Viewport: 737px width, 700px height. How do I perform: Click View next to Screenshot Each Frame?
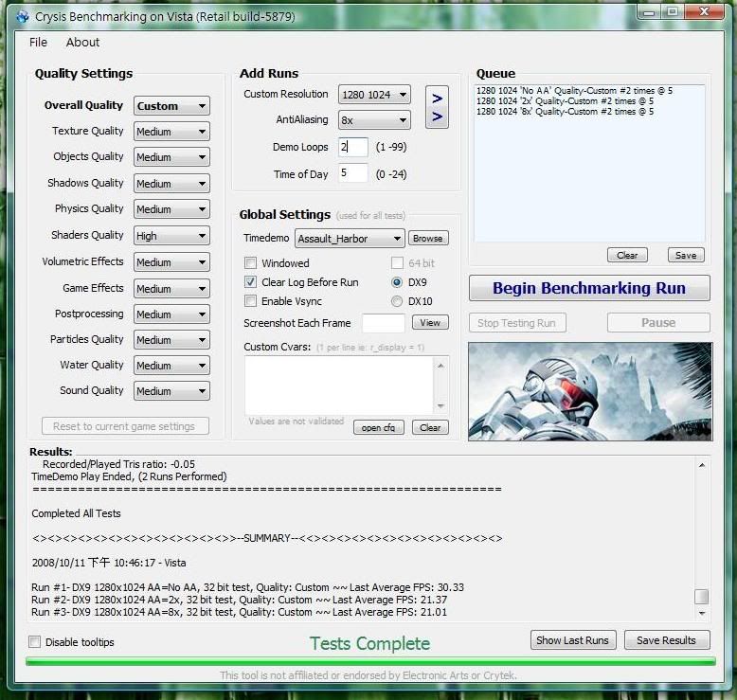(x=430, y=322)
